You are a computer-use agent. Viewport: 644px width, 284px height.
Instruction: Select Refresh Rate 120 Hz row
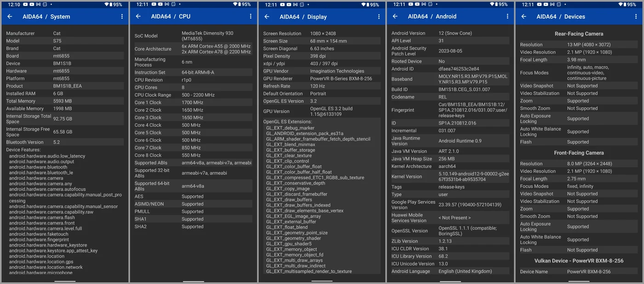(322, 86)
